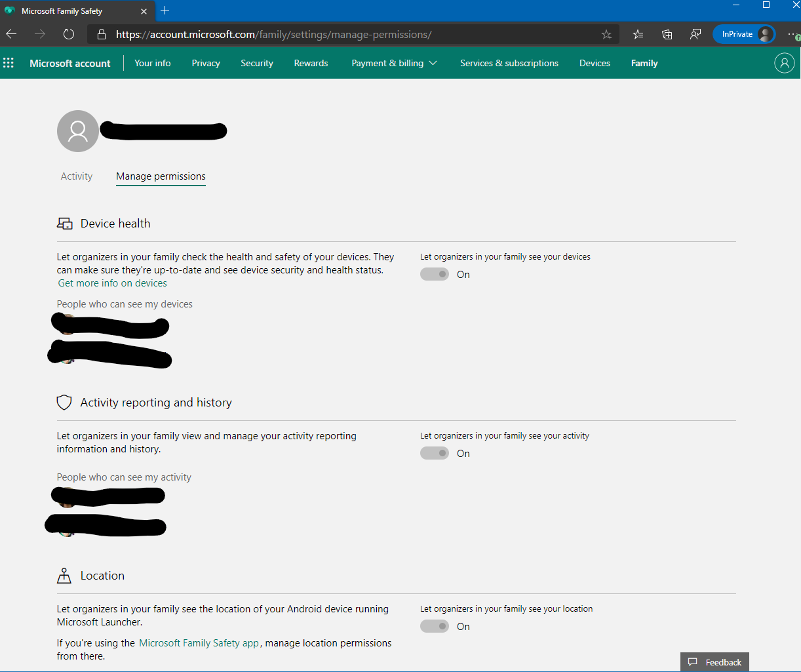801x672 pixels.
Task: Open the Microsoft app launcher grid
Action: [x=9, y=63]
